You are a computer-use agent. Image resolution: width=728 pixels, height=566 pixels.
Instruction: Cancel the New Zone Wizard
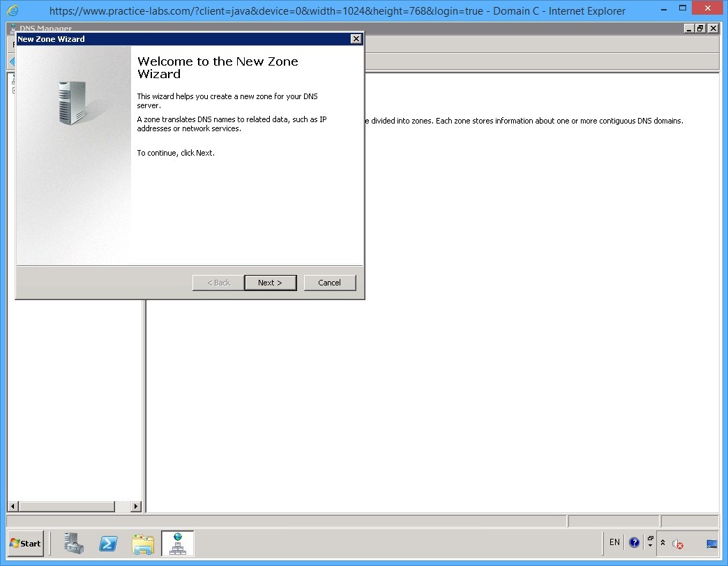tap(329, 283)
